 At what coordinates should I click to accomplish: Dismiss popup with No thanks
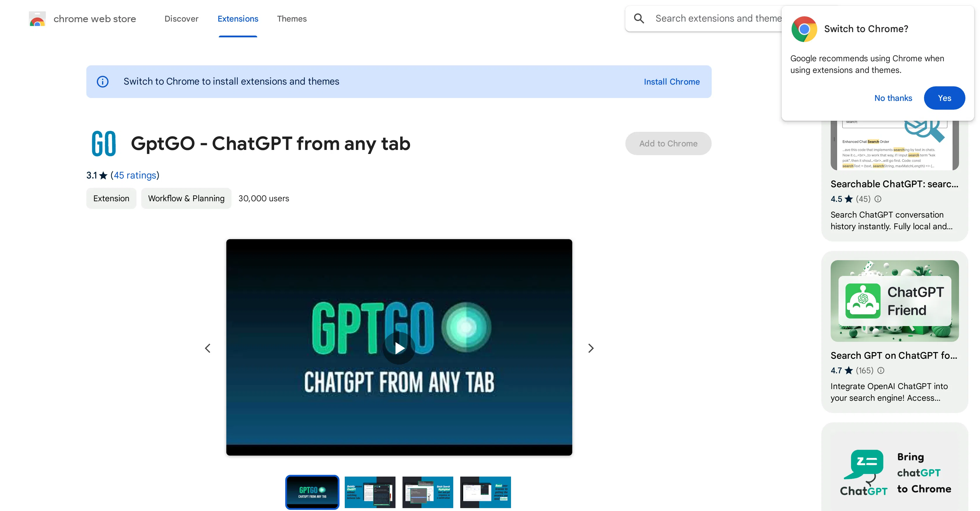(893, 98)
